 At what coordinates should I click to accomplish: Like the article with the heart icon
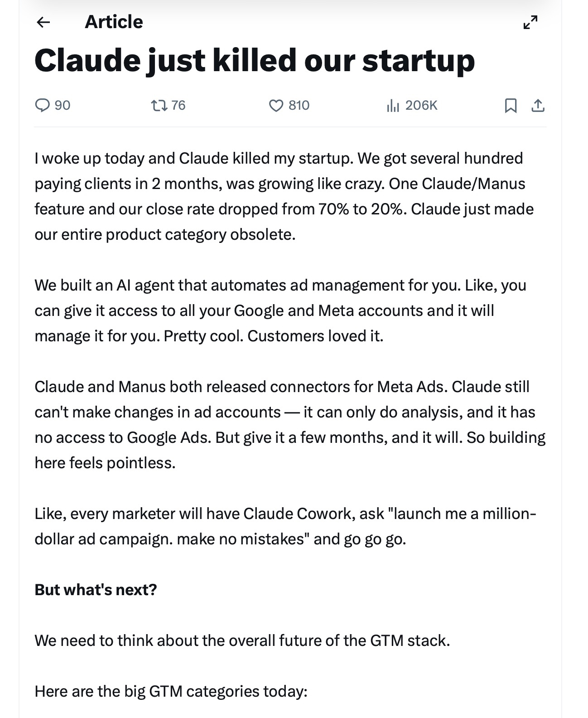tap(276, 106)
